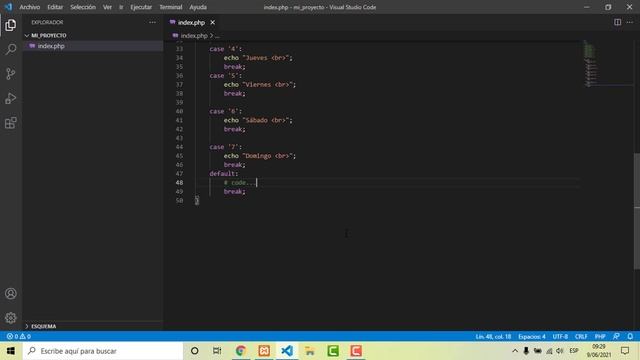
Task: Click Espacios: 4 indentation setting
Action: (x=532, y=336)
